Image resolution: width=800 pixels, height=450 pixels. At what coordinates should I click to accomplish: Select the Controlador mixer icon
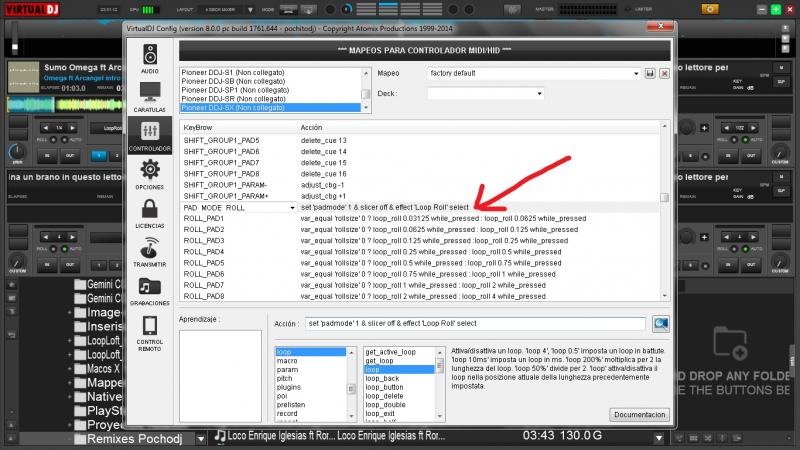(149, 136)
